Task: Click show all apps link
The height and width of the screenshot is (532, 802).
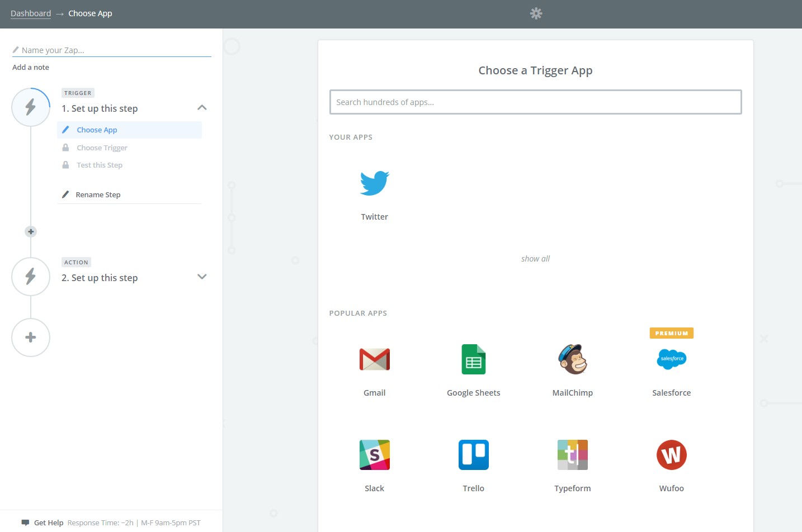Action: pos(535,259)
